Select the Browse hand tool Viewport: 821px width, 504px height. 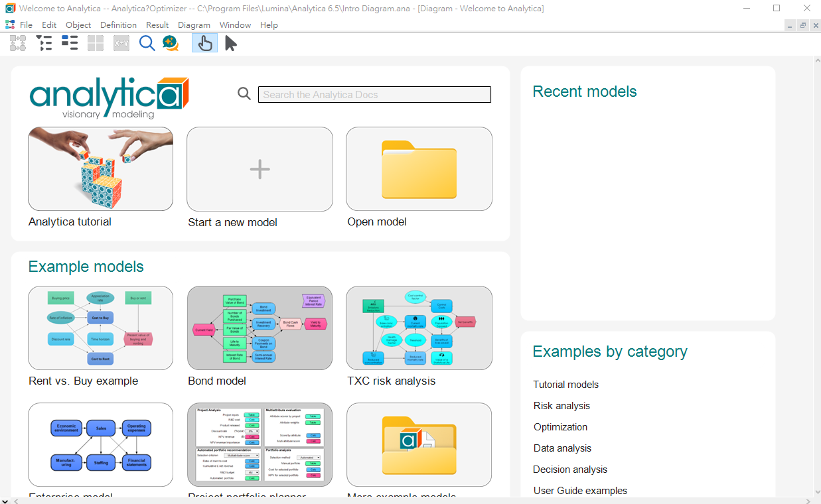(204, 44)
